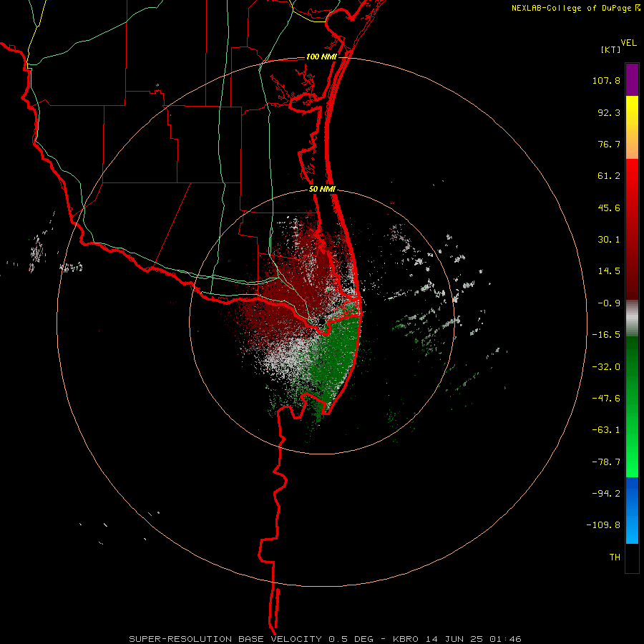644x644 pixels.
Task: Click the 30.1 velocity scale value
Action: pos(609,240)
